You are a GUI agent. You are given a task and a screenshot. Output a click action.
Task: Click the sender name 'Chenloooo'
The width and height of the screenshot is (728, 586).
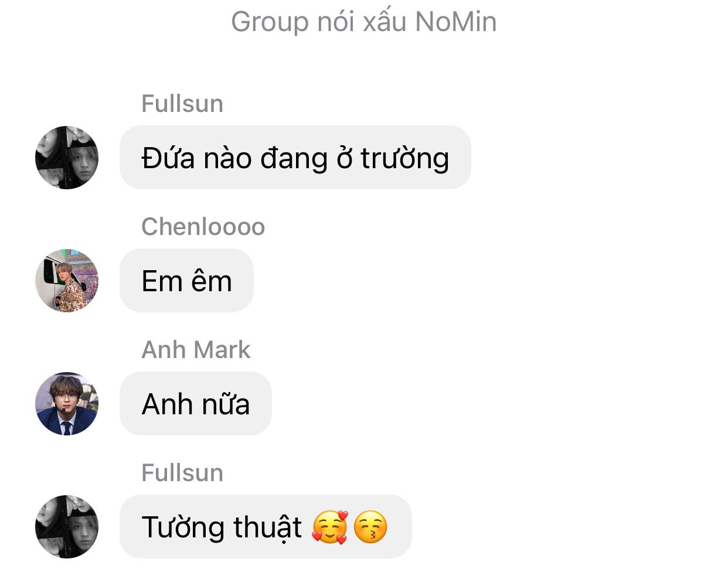(203, 227)
